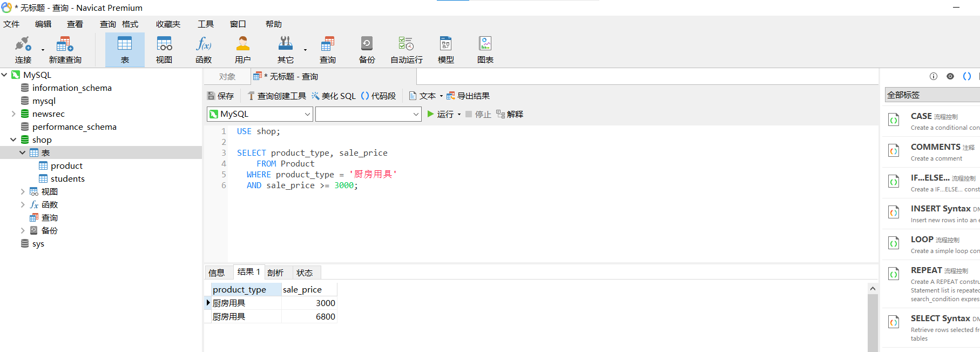This screenshot has width=980, height=352.
Task: Click the eye preview icon in the right panel
Action: pyautogui.click(x=950, y=76)
